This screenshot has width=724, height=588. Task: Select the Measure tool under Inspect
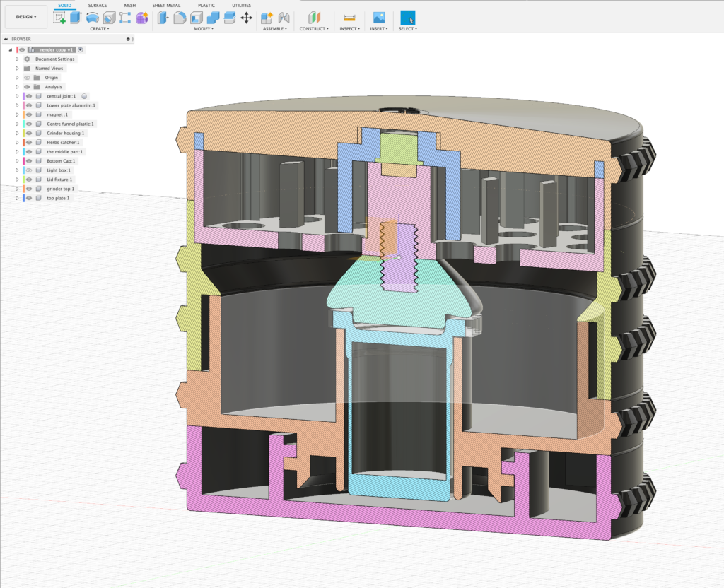point(349,18)
